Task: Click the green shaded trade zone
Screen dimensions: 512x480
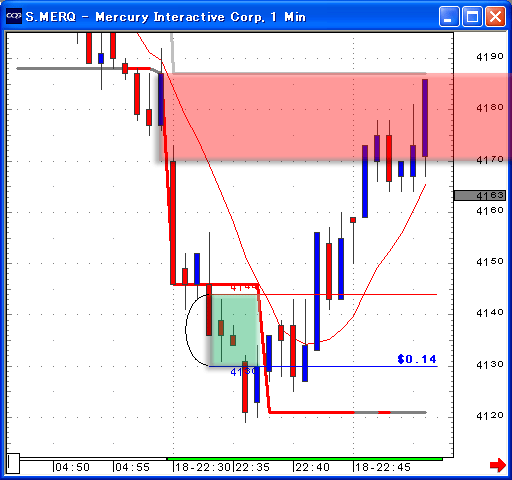Action: coord(235,330)
